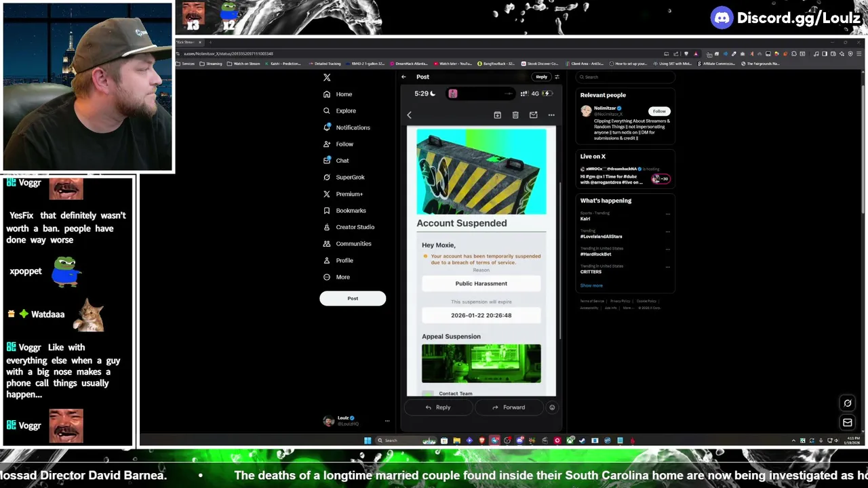Open Brave browser from the taskbar
Viewport: 868px width, 488px height.
pos(481,441)
